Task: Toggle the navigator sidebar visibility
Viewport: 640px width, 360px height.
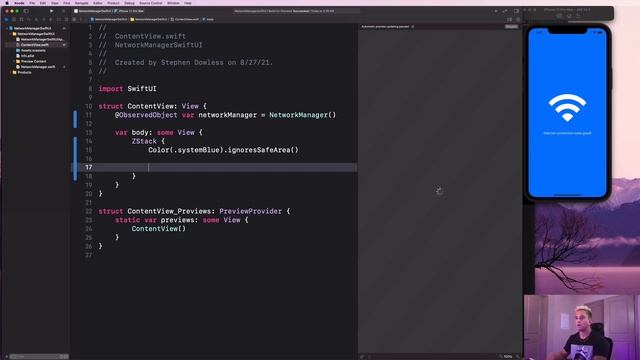Action: click(26, 11)
